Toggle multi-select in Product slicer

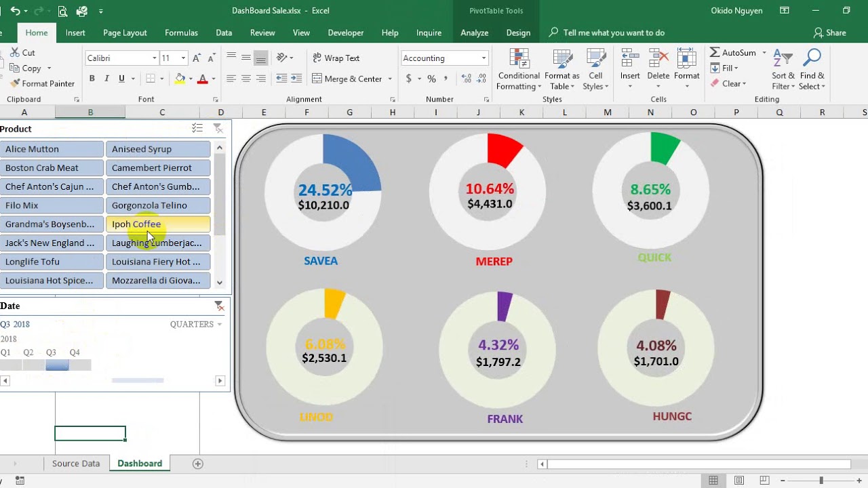point(197,128)
